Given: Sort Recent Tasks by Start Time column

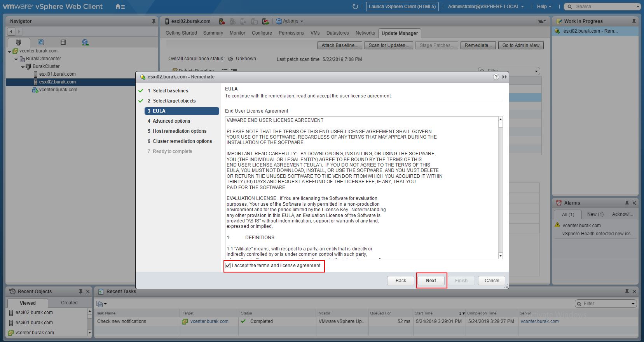Looking at the screenshot, I should [x=439, y=313].
